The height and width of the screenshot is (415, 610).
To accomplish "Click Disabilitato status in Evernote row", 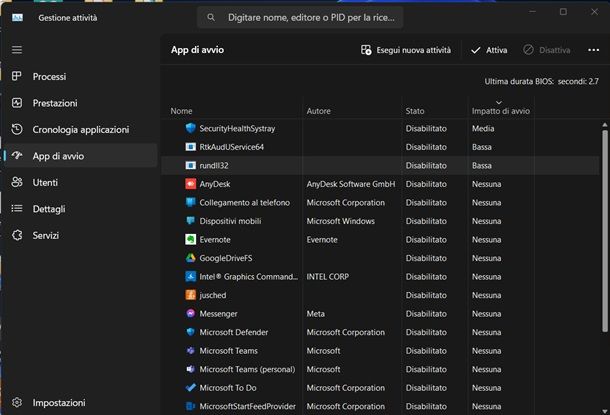I will [x=426, y=240].
